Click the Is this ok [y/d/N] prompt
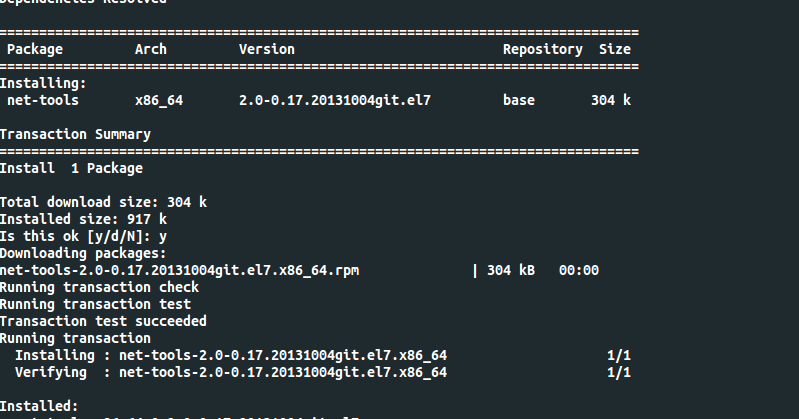 click(84, 237)
